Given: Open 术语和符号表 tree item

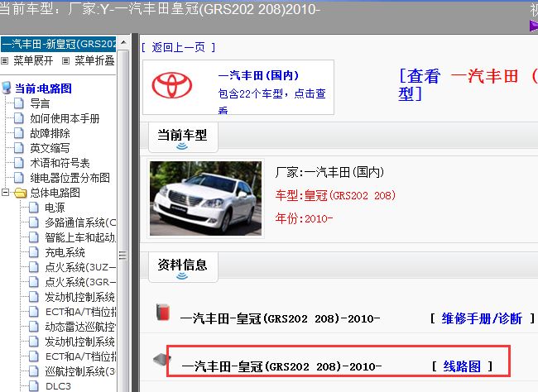Looking at the screenshot, I should coord(60,163).
